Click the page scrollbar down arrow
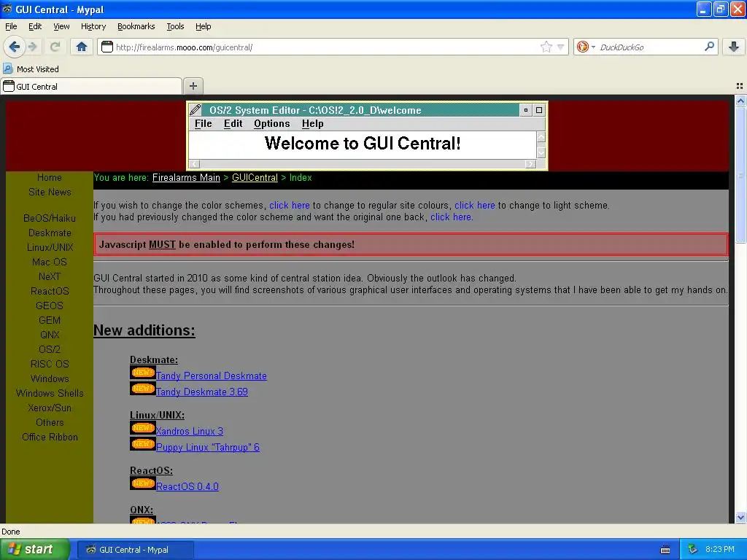Image resolution: width=747 pixels, height=560 pixels. (740, 517)
